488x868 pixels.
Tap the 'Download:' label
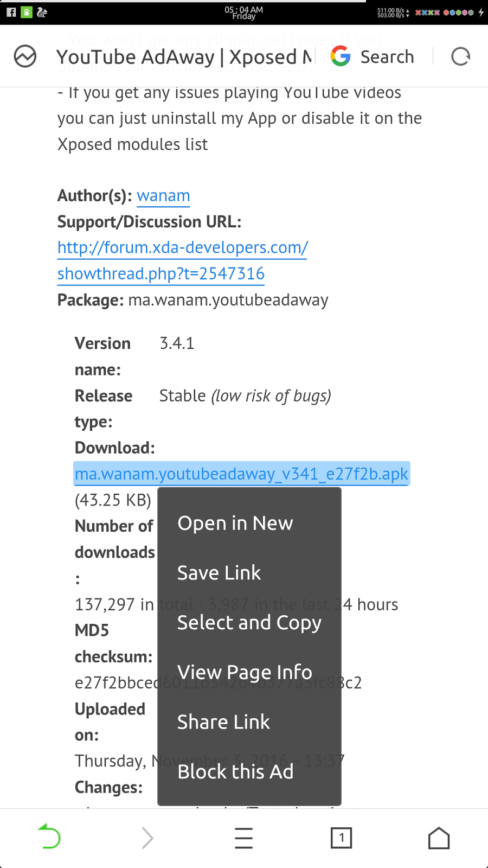point(115,448)
